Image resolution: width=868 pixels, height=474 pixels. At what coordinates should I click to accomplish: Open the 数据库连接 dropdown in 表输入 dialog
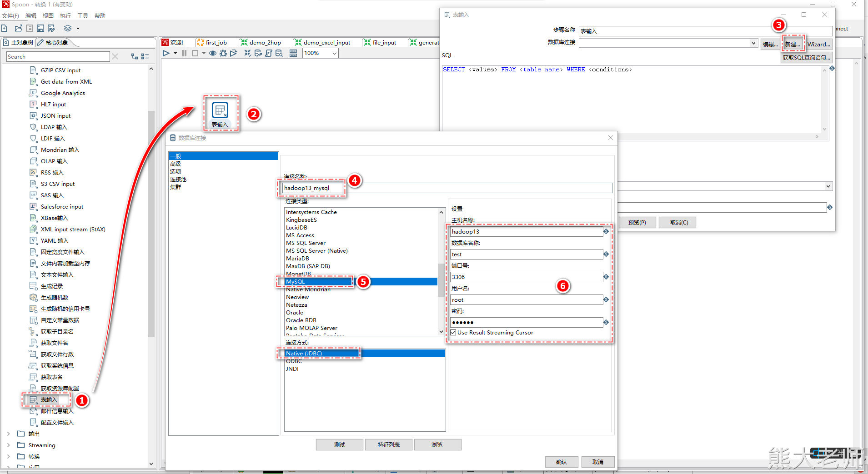(753, 44)
